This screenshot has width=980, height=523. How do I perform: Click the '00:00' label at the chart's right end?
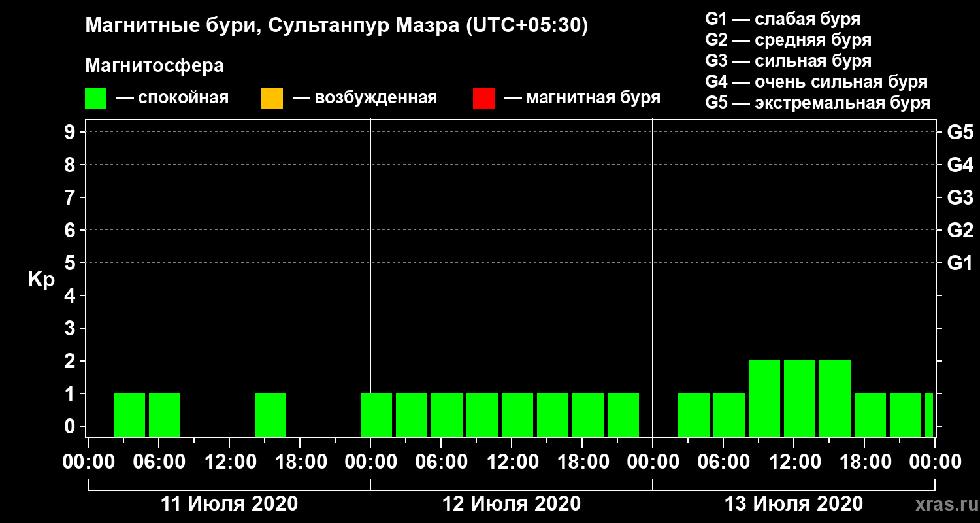(935, 462)
